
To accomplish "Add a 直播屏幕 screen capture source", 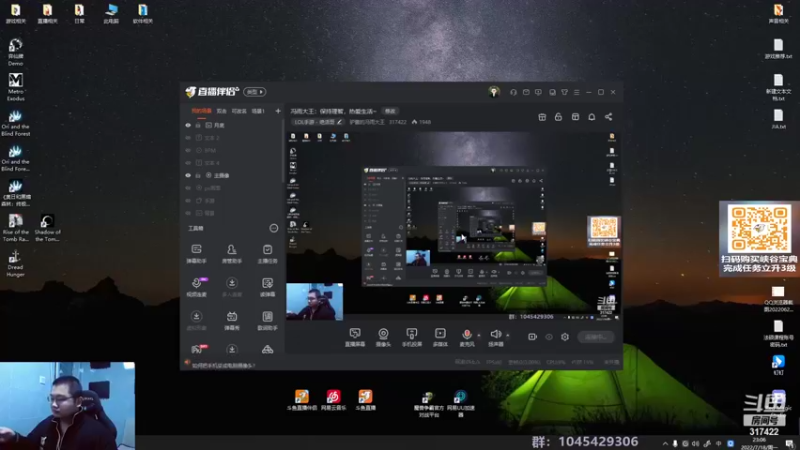I will [355, 337].
